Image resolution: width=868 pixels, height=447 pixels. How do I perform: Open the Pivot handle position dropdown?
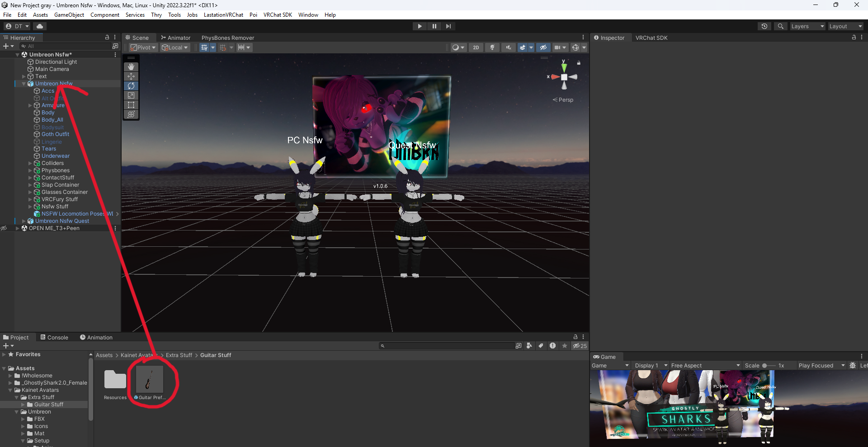[x=143, y=47]
